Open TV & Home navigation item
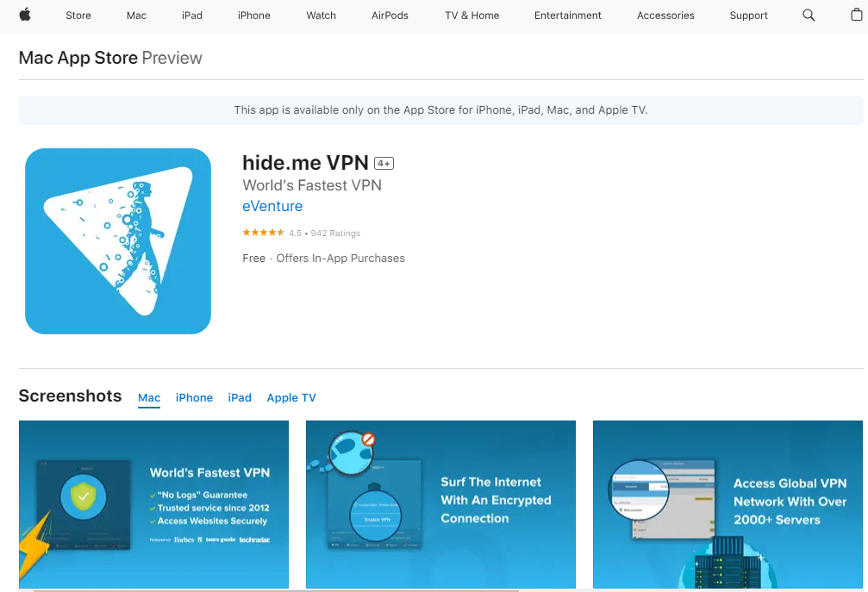The width and height of the screenshot is (868, 592). click(471, 16)
